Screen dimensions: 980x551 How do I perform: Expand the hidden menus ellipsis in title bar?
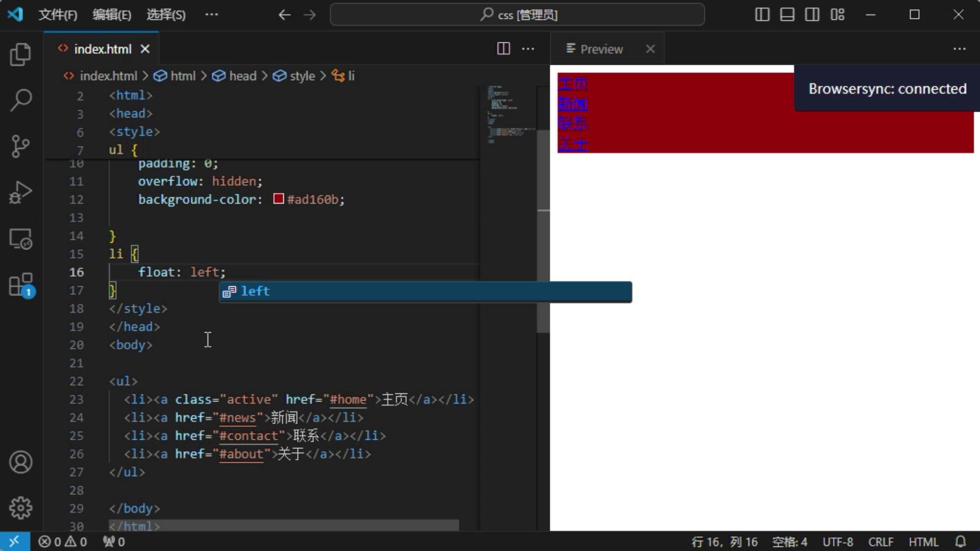tap(211, 15)
